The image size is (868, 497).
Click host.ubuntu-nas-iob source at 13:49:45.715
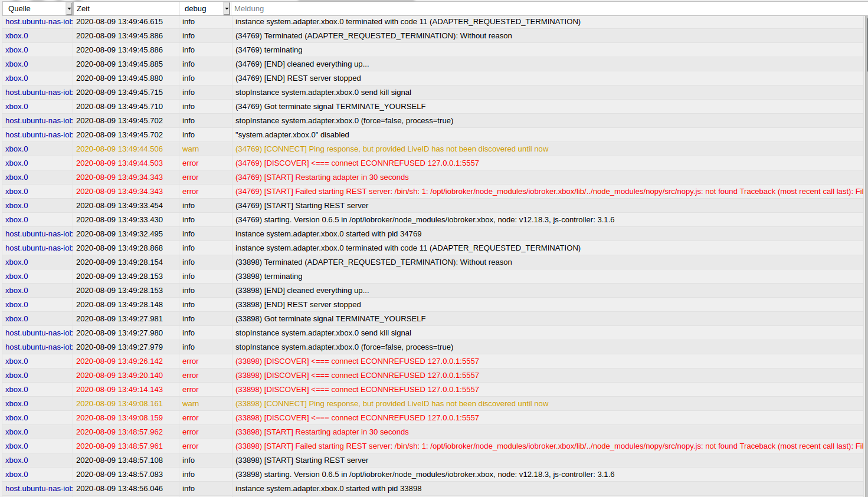(39, 93)
